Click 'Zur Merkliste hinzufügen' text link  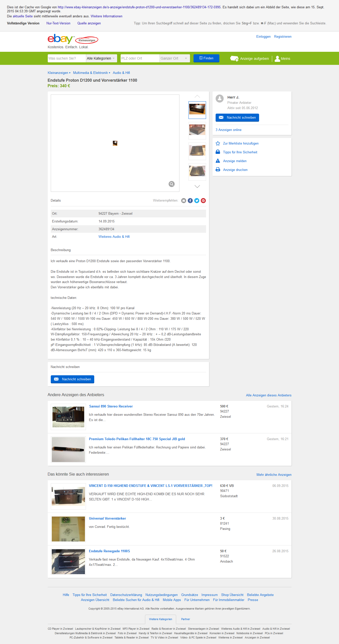click(x=241, y=144)
